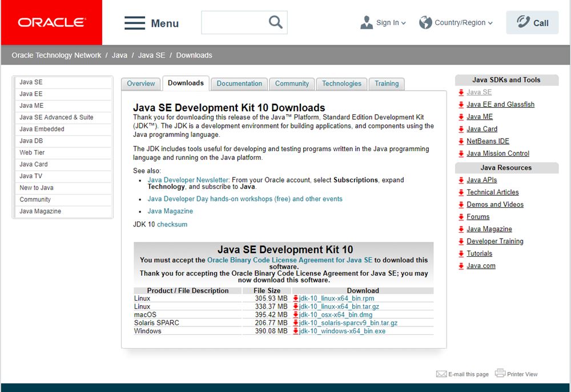The width and height of the screenshot is (571, 392).
Task: Select Java DB in left sidebar
Action: point(63,141)
